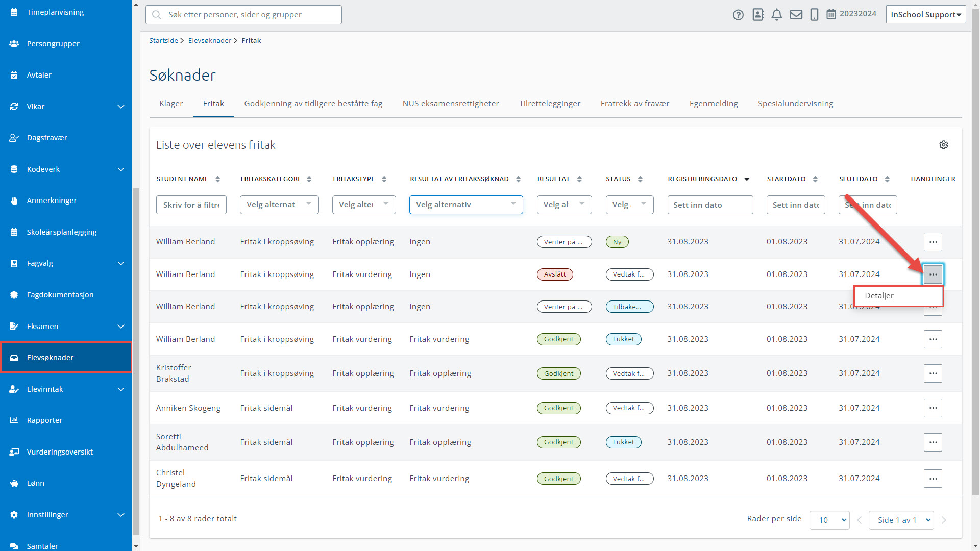Open the notifications bell icon

(x=777, y=15)
